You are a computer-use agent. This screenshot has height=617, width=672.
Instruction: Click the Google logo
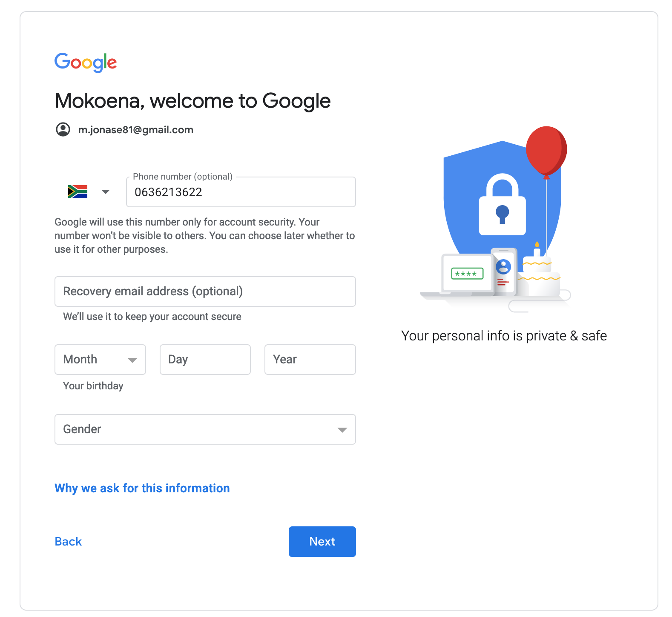coord(86,63)
